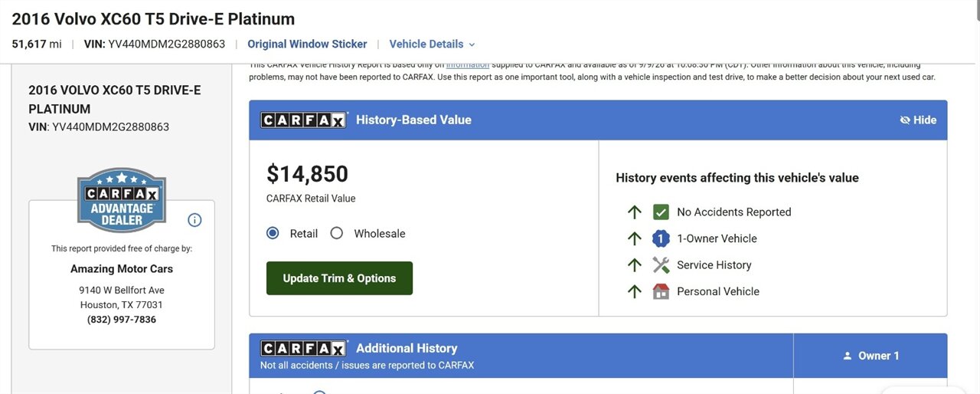Viewport: 980px width, 394px height.
Task: Select the Retail radio button
Action: 273,233
